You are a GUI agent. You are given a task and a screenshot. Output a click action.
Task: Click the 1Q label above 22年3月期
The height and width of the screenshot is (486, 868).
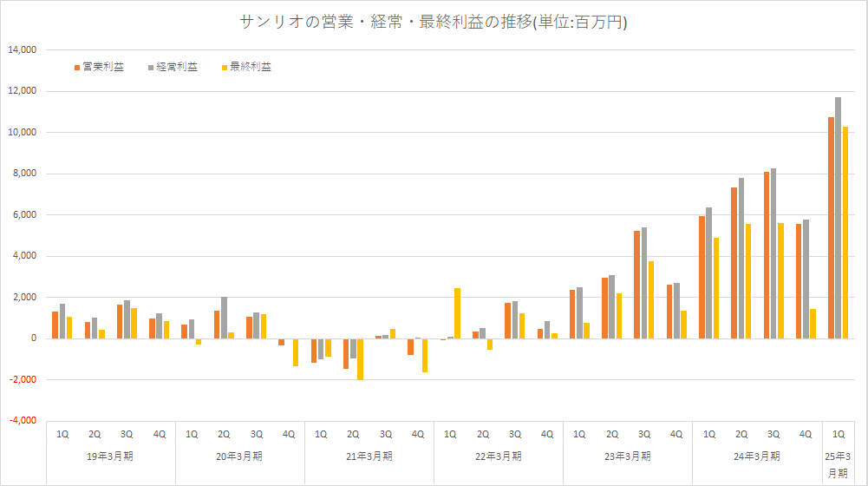click(450, 435)
